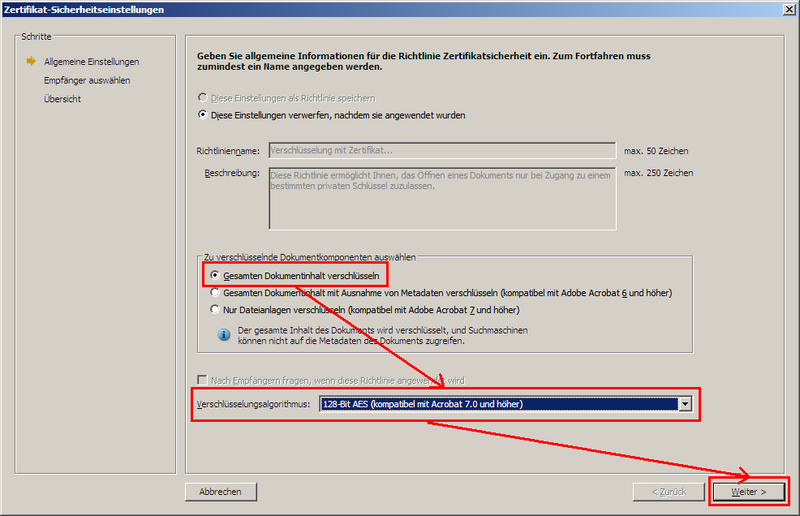Close the Zertifikat-Sicherheitseinstellungen dialog
The width and height of the screenshot is (800, 516).
[x=788, y=9]
